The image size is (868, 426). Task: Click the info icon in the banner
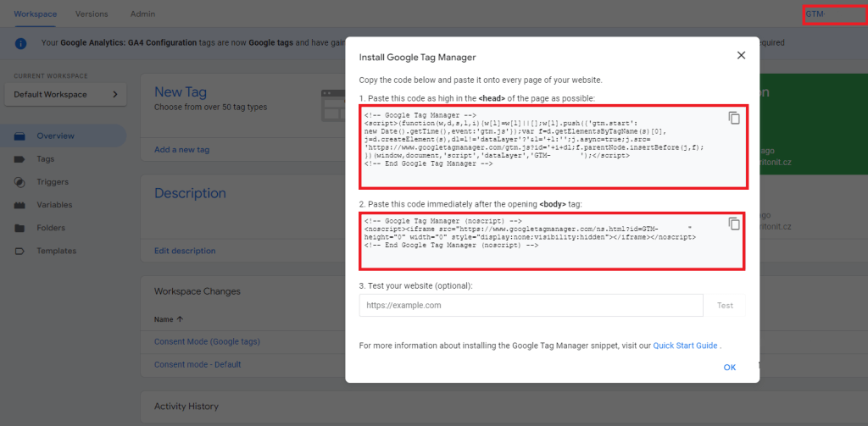(x=21, y=43)
